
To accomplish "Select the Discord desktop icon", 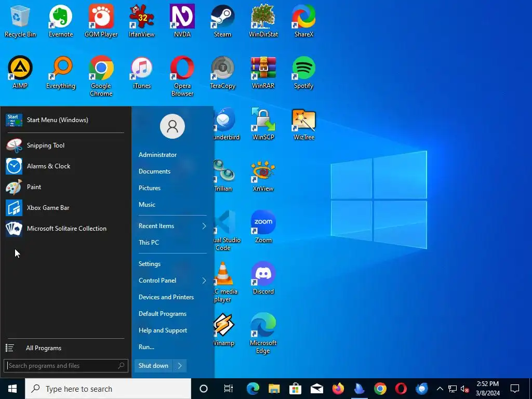I will click(263, 278).
